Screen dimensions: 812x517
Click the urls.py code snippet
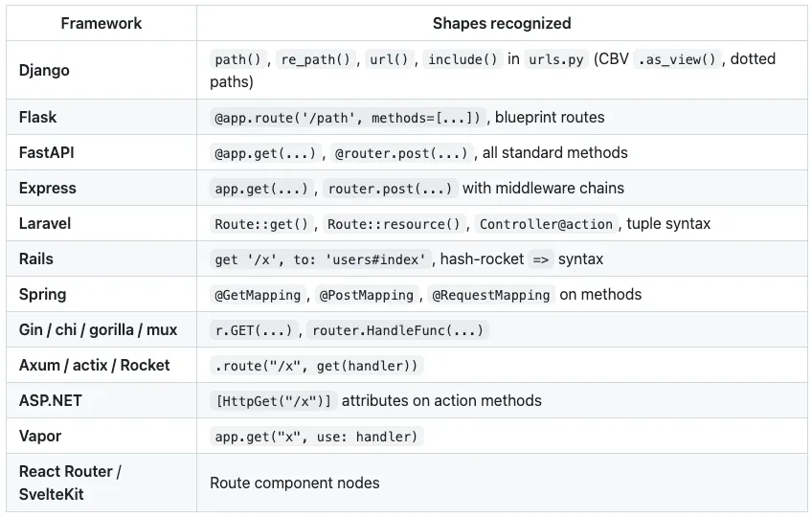coord(556,59)
